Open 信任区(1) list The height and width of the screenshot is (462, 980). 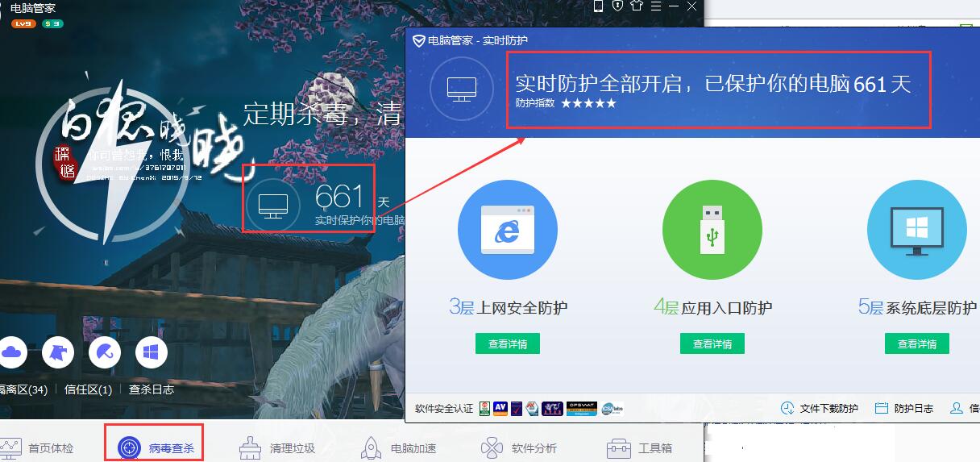click(x=89, y=389)
